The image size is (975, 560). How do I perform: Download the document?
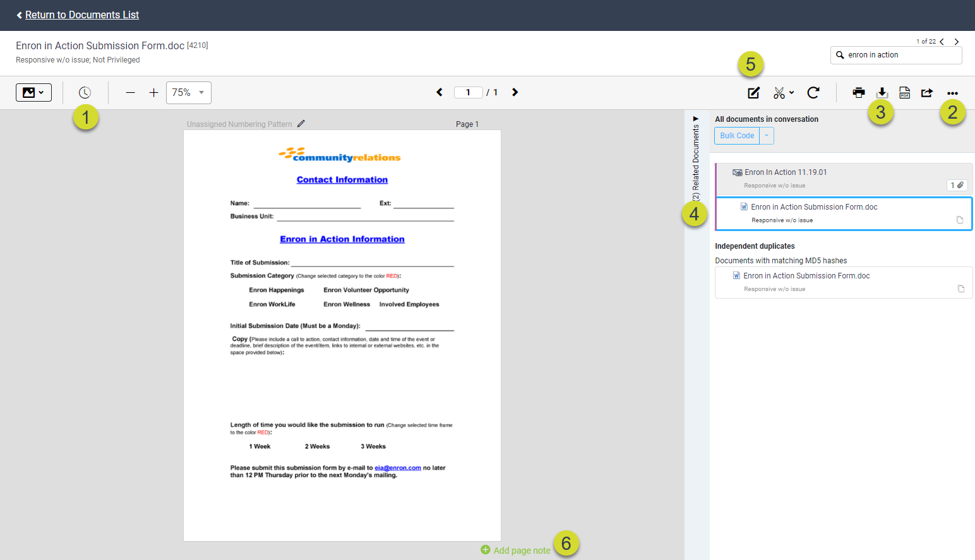(x=882, y=93)
